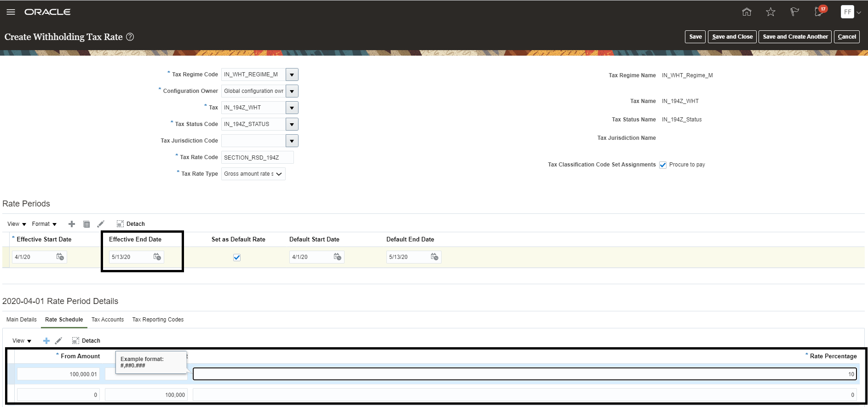Click the Tax field showing IN_194Z_WHT

click(253, 108)
